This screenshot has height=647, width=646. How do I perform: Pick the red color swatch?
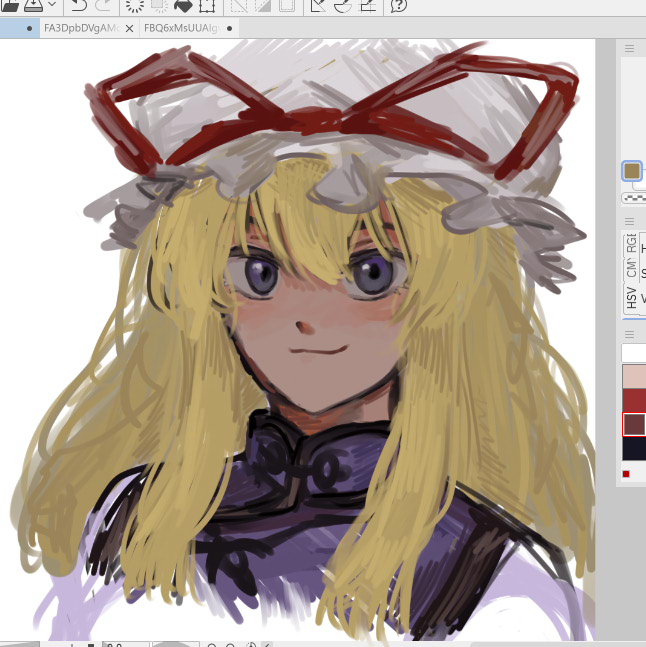pyautogui.click(x=634, y=400)
